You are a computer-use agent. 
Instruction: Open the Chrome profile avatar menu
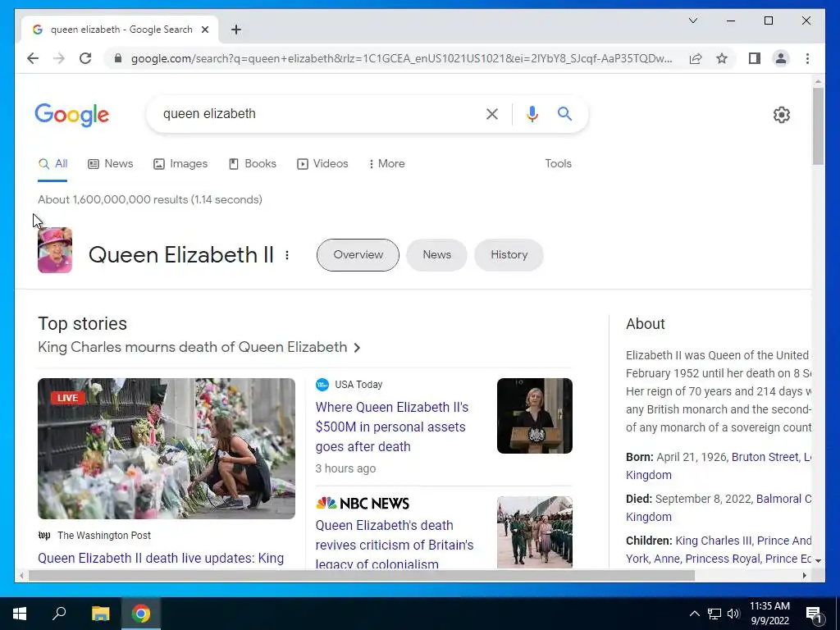pyautogui.click(x=781, y=58)
